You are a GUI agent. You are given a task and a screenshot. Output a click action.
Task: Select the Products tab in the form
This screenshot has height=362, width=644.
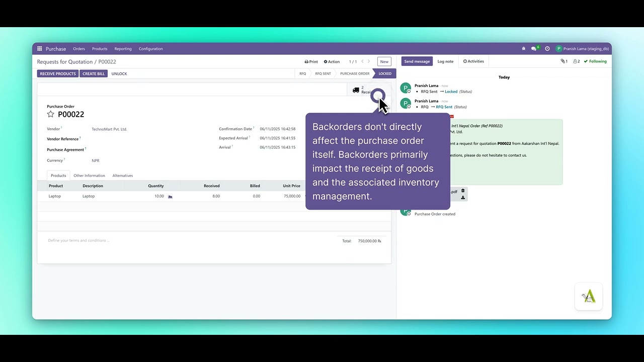(x=58, y=175)
